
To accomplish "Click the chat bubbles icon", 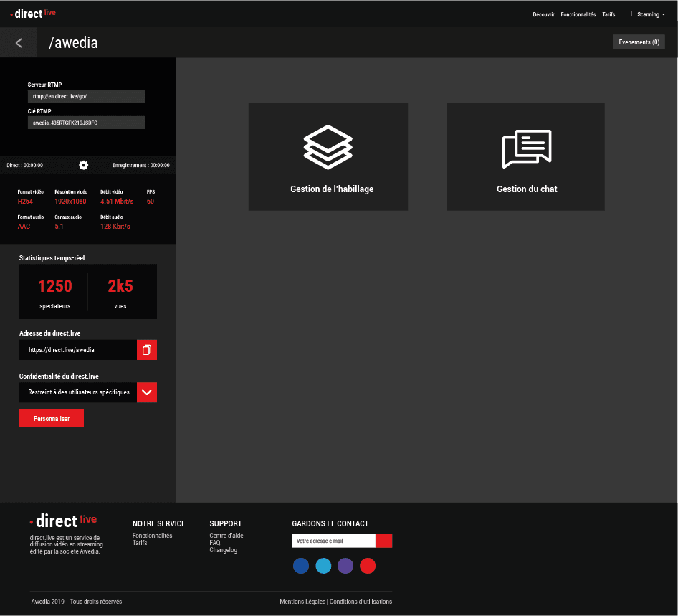I will click(526, 148).
